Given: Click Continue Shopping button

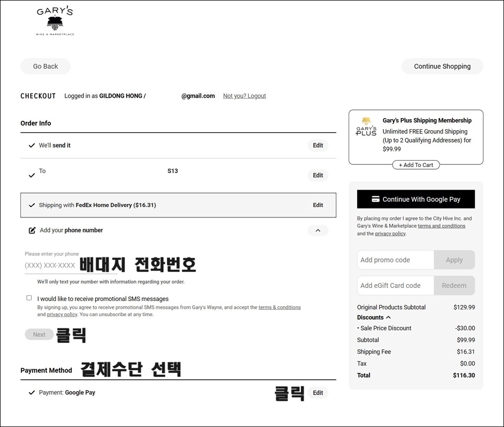Looking at the screenshot, I should (442, 66).
